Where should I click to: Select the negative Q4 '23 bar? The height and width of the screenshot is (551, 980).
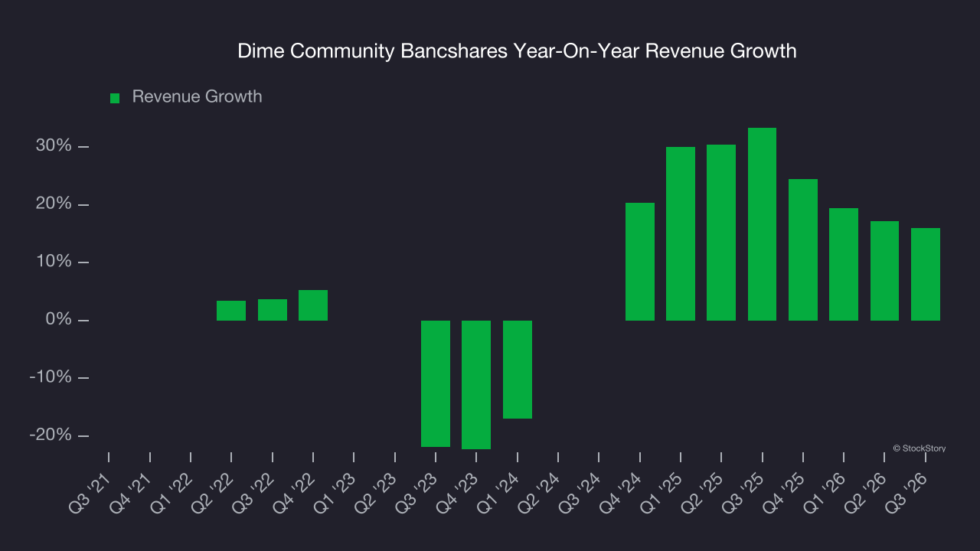(x=476, y=385)
